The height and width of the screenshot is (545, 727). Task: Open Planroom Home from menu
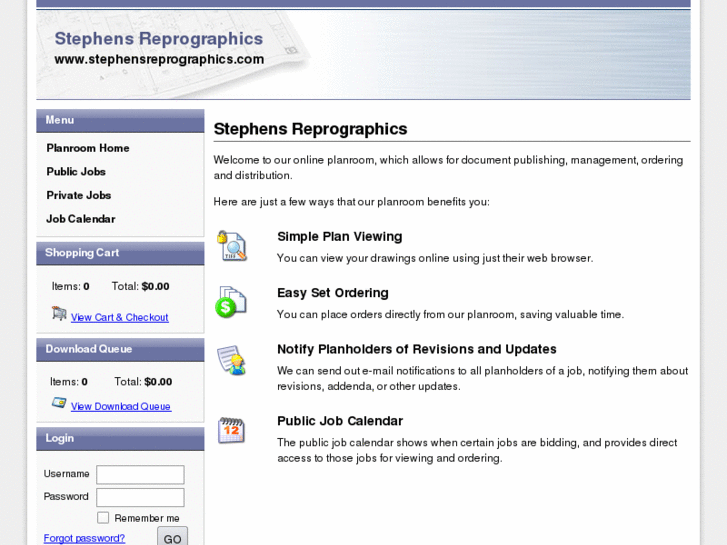(x=88, y=148)
